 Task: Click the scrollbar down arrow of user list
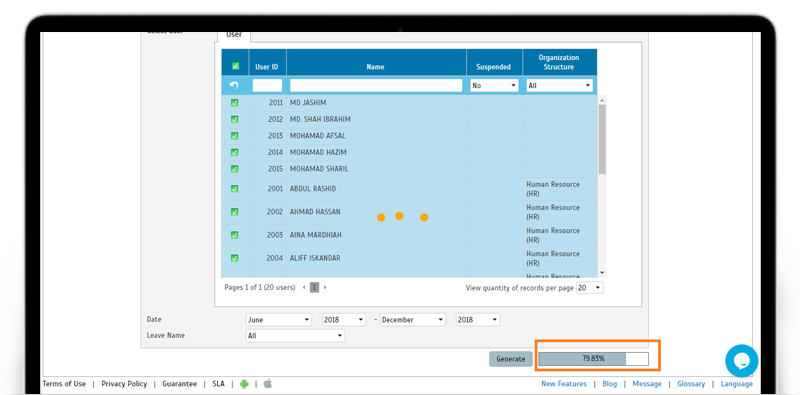(602, 274)
